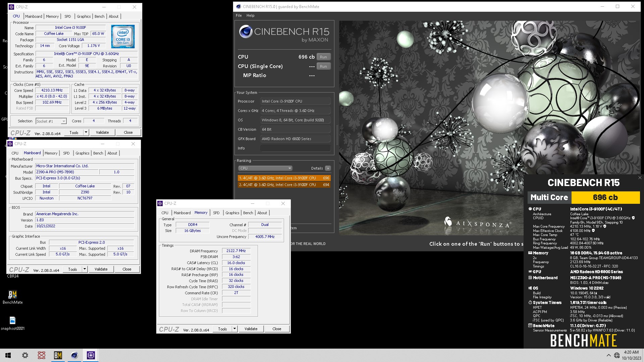Select Memory tab in top CPU-Z window

tap(52, 16)
